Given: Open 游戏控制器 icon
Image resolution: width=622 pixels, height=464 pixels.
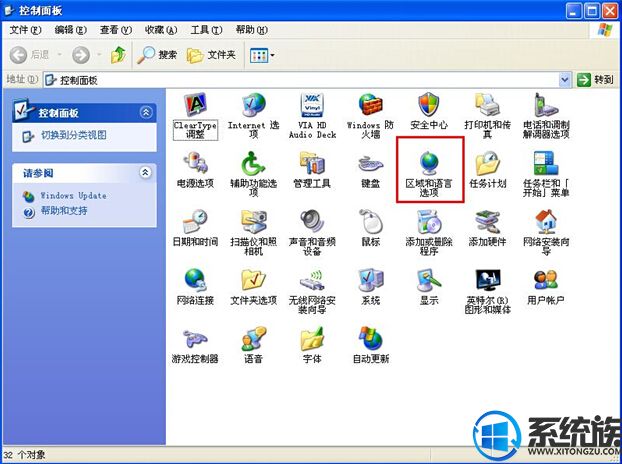Looking at the screenshot, I should (195, 338).
